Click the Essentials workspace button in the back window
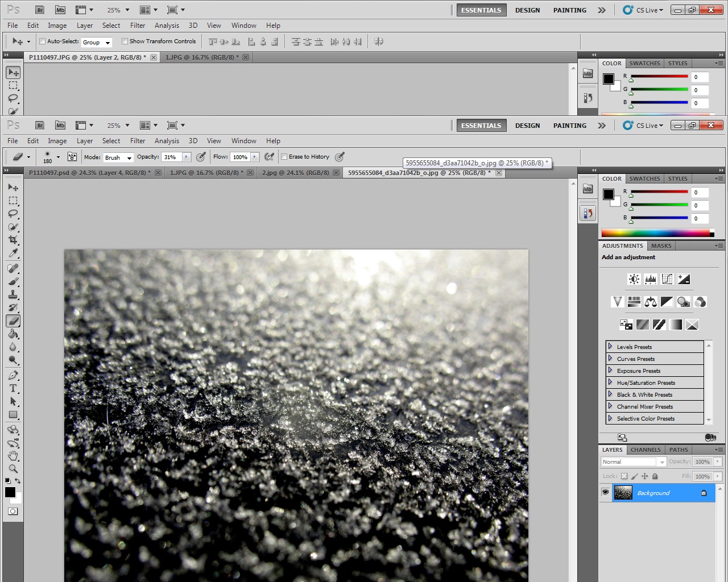The image size is (728, 582). pyautogui.click(x=481, y=10)
